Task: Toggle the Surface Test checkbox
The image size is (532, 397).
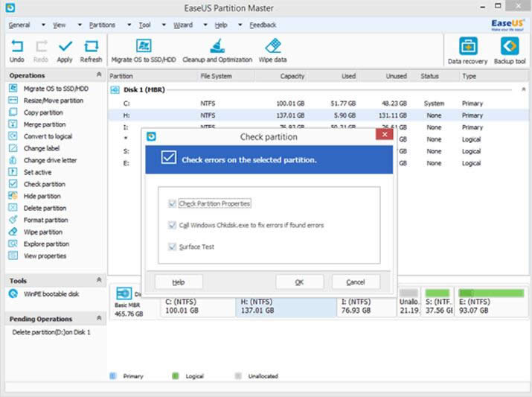Action: pyautogui.click(x=173, y=247)
